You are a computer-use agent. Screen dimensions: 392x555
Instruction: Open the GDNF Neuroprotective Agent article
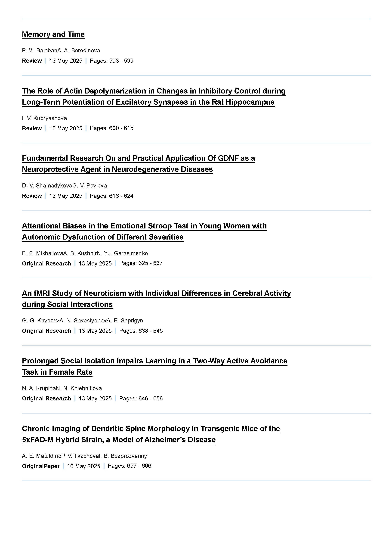138,164
